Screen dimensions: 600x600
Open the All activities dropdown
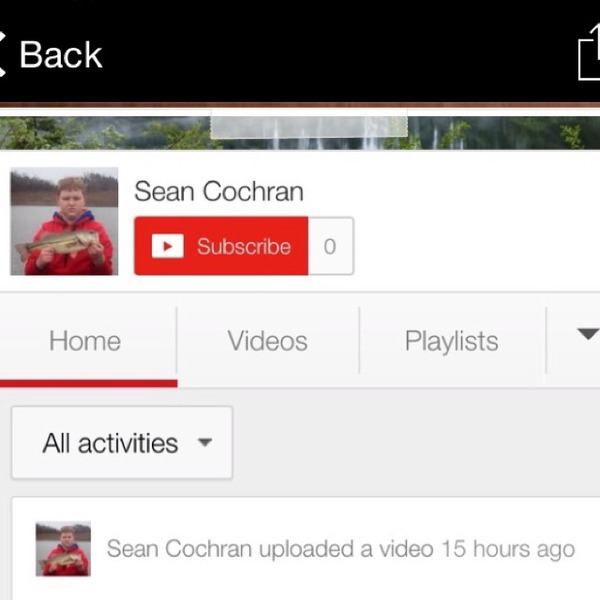pos(122,442)
